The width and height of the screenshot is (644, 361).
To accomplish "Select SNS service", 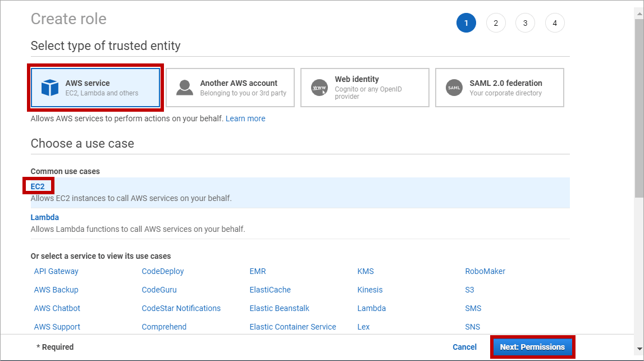I will click(x=472, y=327).
